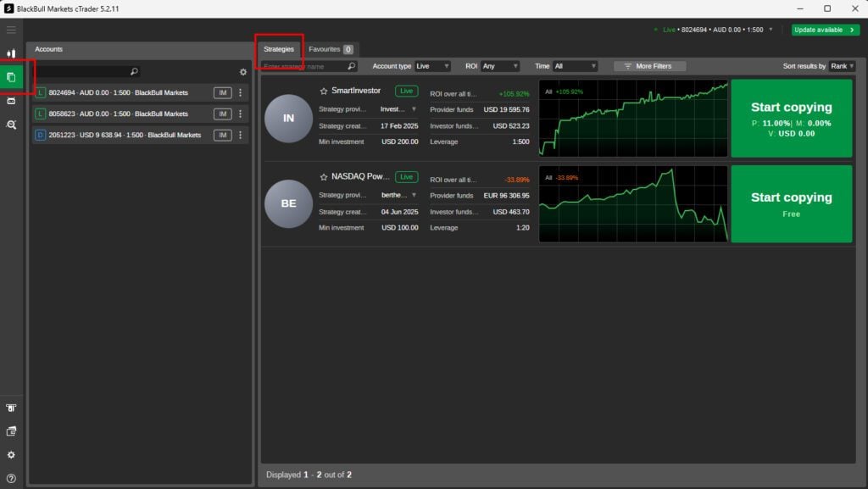Click Provider funds USD 19 595.76 value
Screen dimensions: 868x489
point(507,109)
